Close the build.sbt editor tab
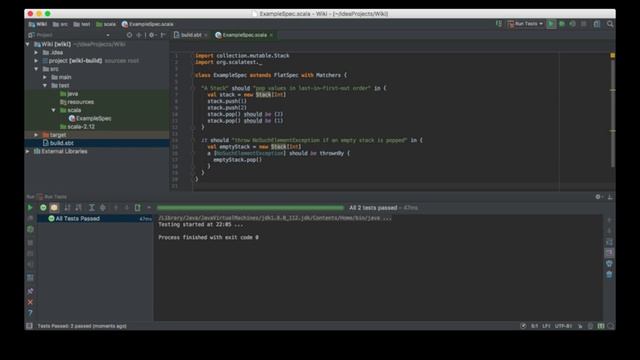Viewport: 640px width, 360px height. tap(206, 35)
